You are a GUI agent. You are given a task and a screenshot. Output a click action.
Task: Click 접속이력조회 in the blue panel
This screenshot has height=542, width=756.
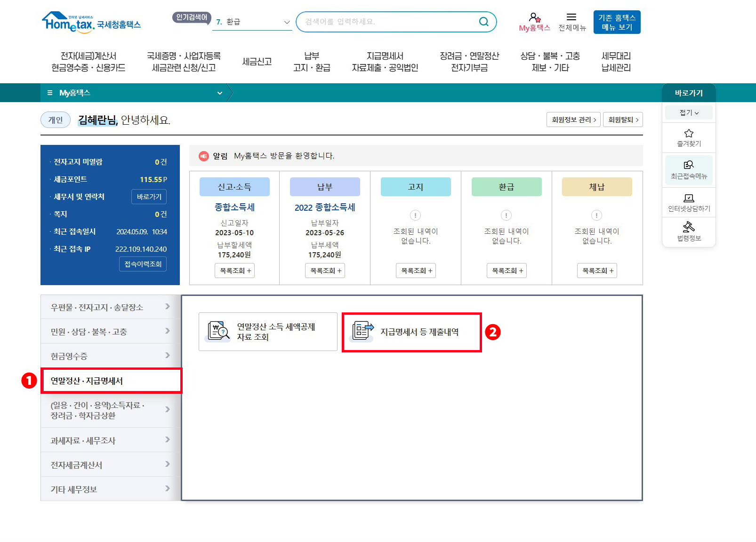143,264
